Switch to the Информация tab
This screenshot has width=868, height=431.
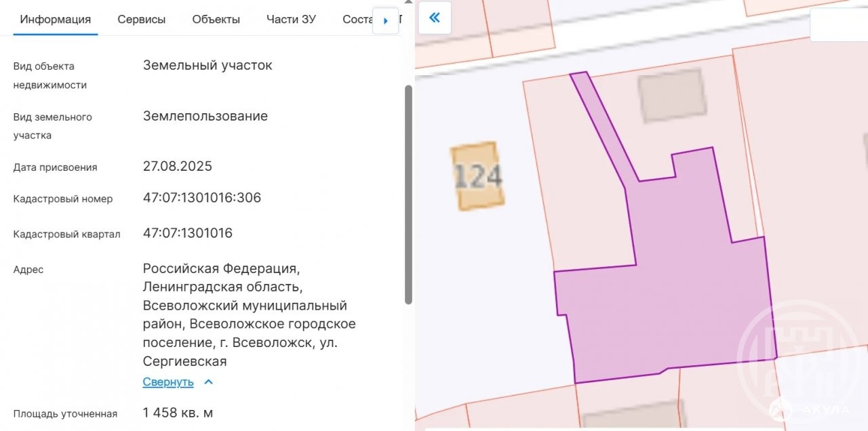56,19
